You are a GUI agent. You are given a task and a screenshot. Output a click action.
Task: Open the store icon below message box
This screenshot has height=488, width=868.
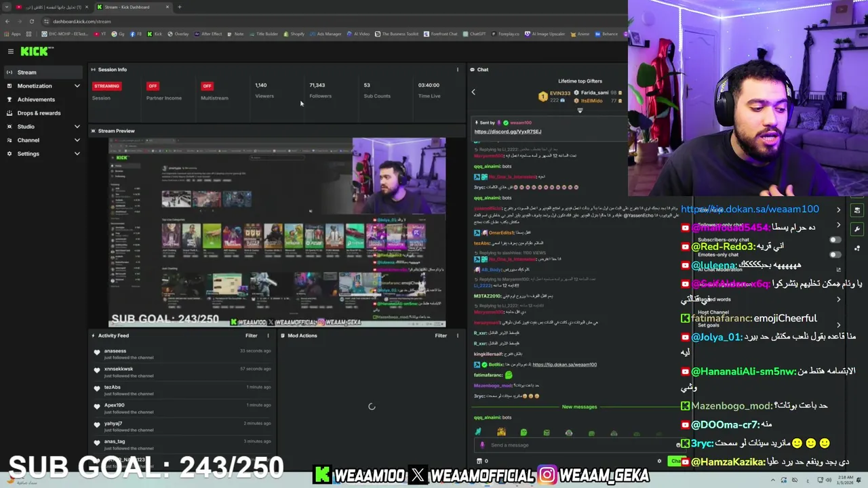click(x=479, y=461)
